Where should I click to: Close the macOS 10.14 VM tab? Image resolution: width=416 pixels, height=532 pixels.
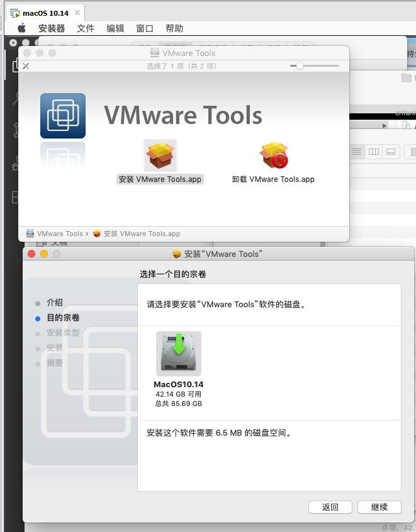pos(77,13)
